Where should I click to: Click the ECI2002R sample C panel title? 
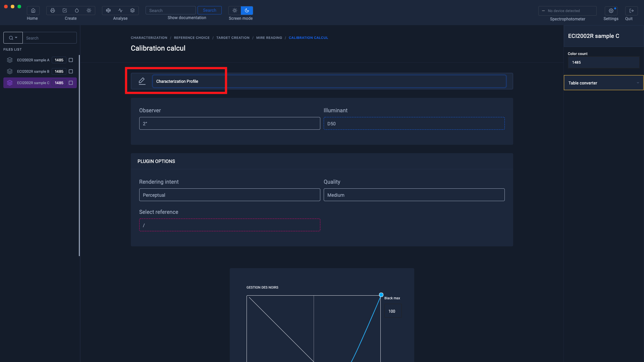[x=594, y=36]
